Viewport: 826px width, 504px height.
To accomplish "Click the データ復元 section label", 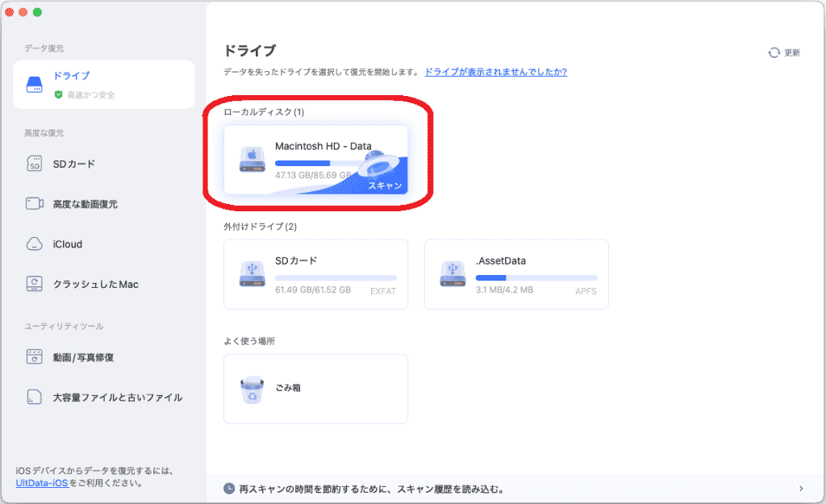I will coord(44,48).
